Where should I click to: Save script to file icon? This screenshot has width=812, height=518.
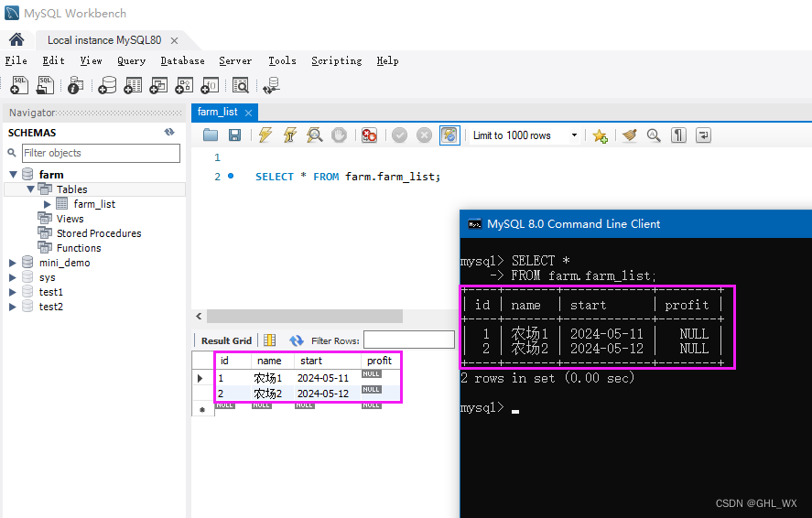click(234, 135)
